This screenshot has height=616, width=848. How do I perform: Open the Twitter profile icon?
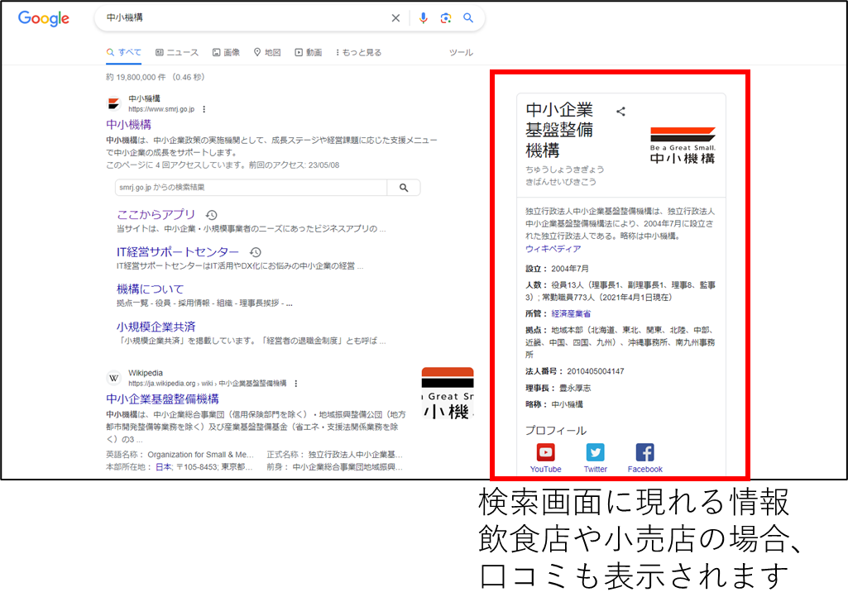[x=595, y=451]
